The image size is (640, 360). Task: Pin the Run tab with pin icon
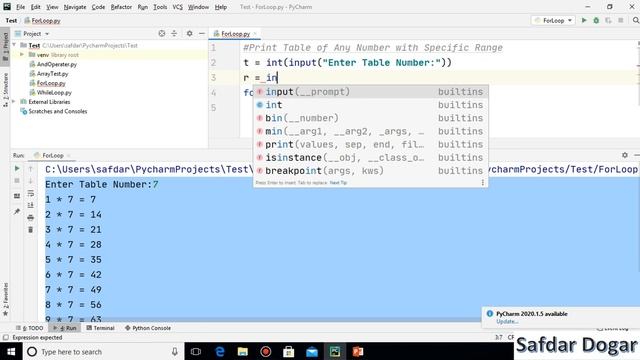tap(17, 211)
